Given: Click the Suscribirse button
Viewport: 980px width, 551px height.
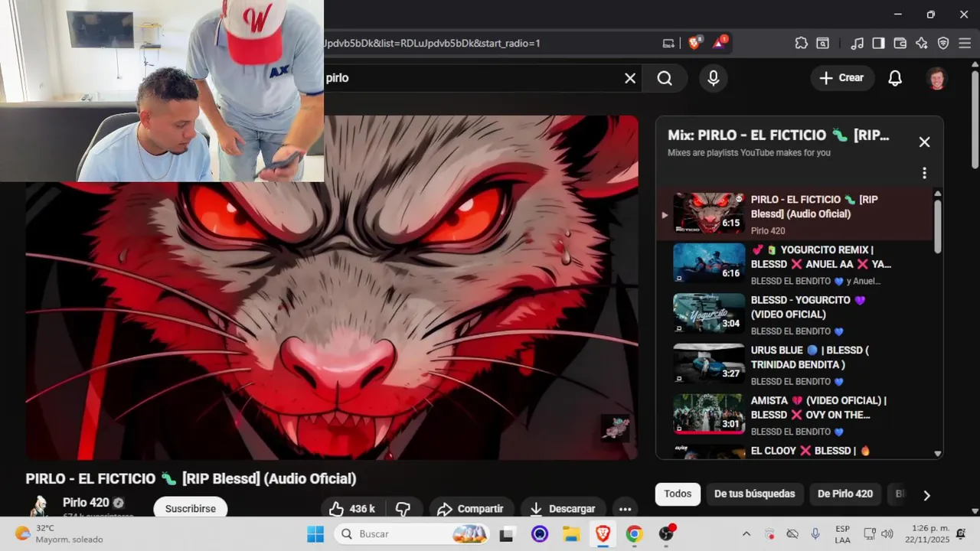Looking at the screenshot, I should 191,509.
